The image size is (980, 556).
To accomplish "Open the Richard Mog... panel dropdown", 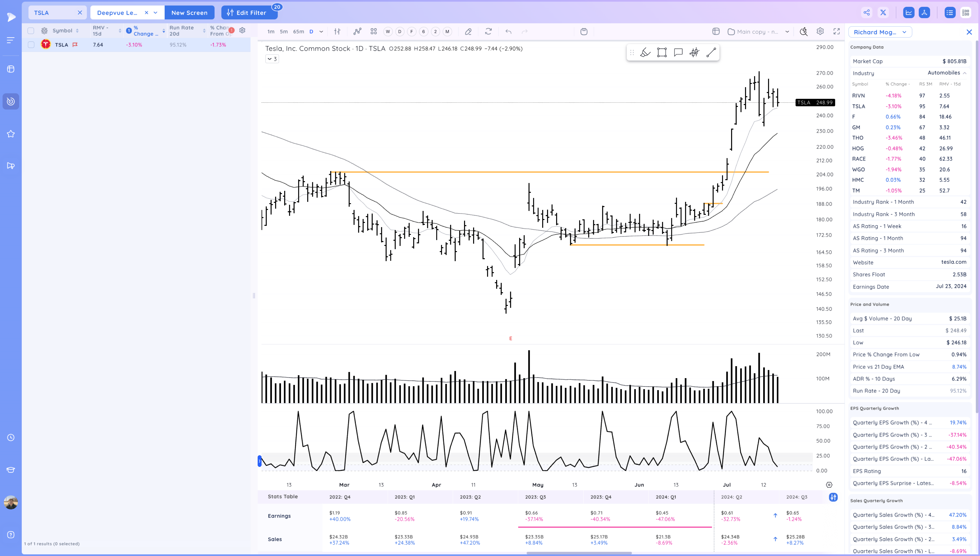I will tap(904, 32).
